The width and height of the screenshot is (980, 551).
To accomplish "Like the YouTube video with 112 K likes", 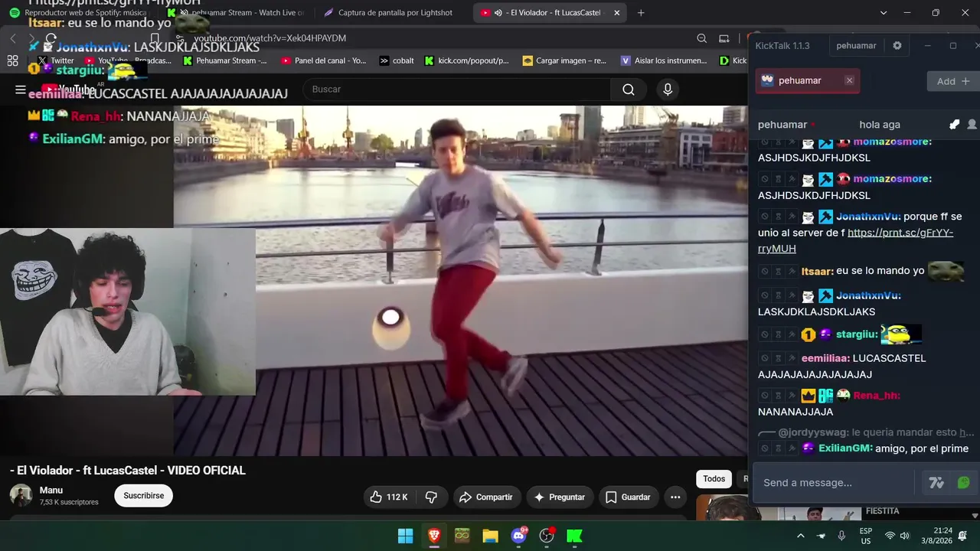I will coord(389,497).
